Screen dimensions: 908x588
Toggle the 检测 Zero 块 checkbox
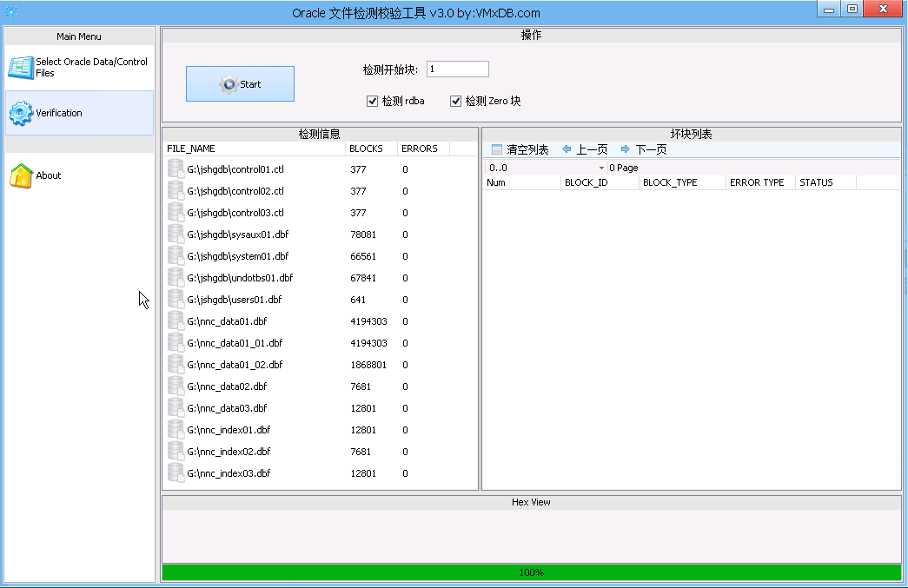455,102
